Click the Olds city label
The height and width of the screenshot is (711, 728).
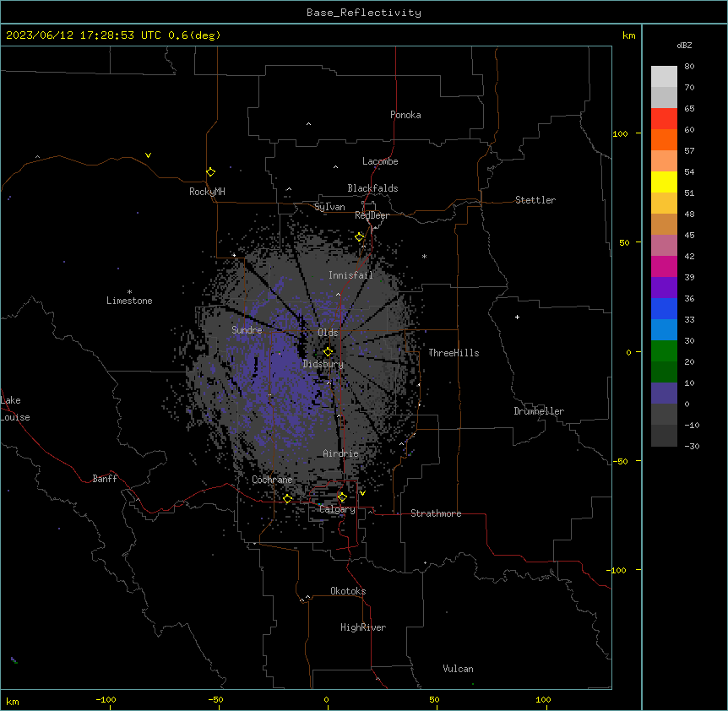click(x=328, y=333)
